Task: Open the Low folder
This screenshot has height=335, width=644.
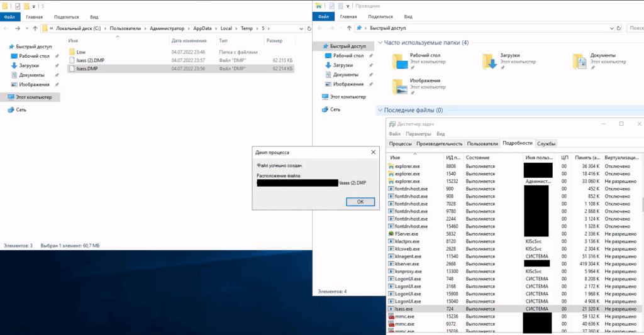Action: click(80, 52)
